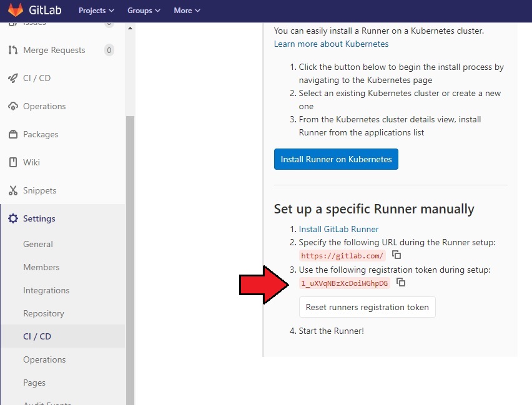
Task: Click the Packages bag icon
Action: point(12,134)
